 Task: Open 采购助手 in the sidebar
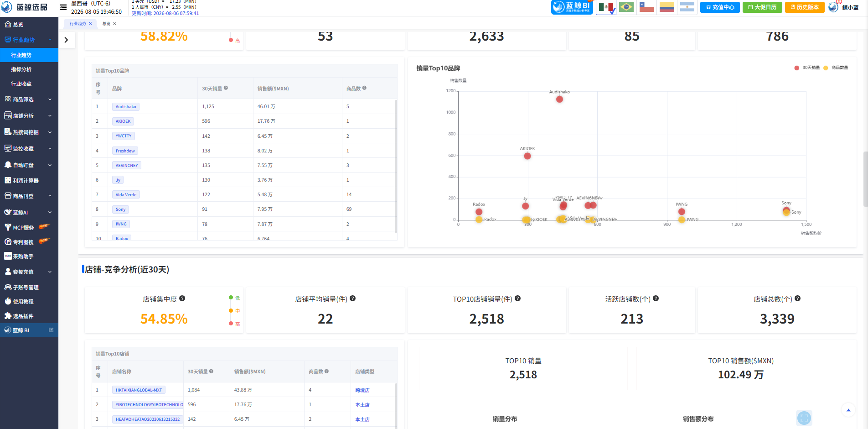(29, 256)
